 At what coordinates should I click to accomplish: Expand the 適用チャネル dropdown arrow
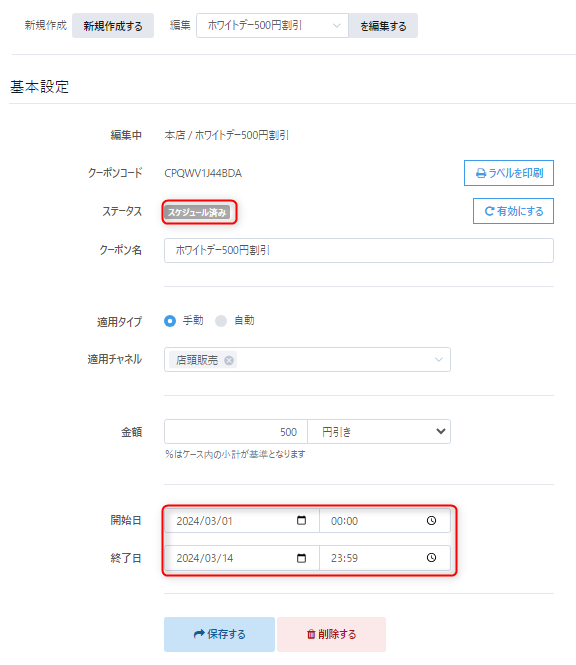coord(439,360)
